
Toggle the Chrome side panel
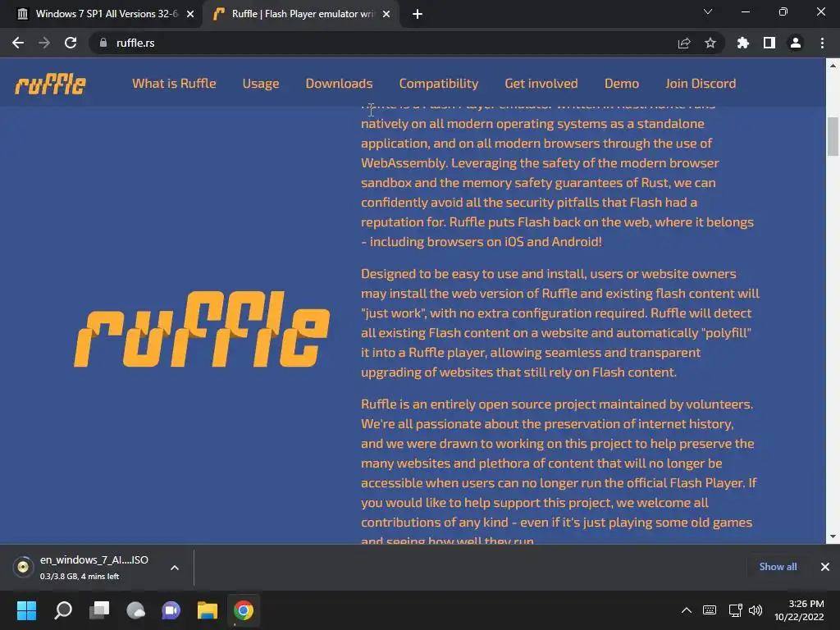click(769, 43)
